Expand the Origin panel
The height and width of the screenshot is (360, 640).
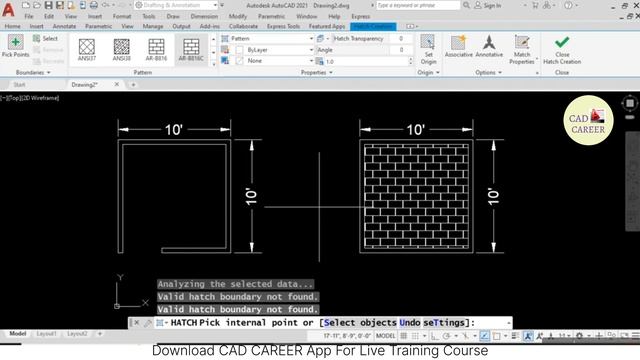pyautogui.click(x=429, y=73)
